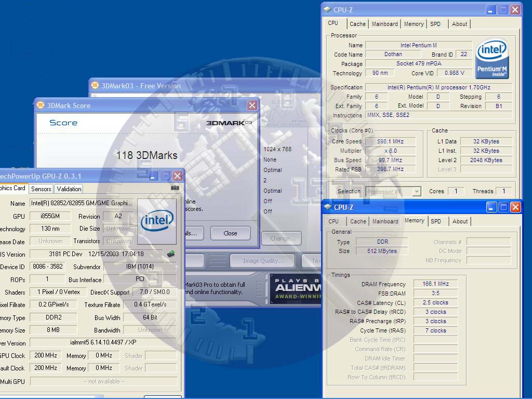Open Memory tab in top CPU-Z
532x399 pixels.
[x=414, y=24]
